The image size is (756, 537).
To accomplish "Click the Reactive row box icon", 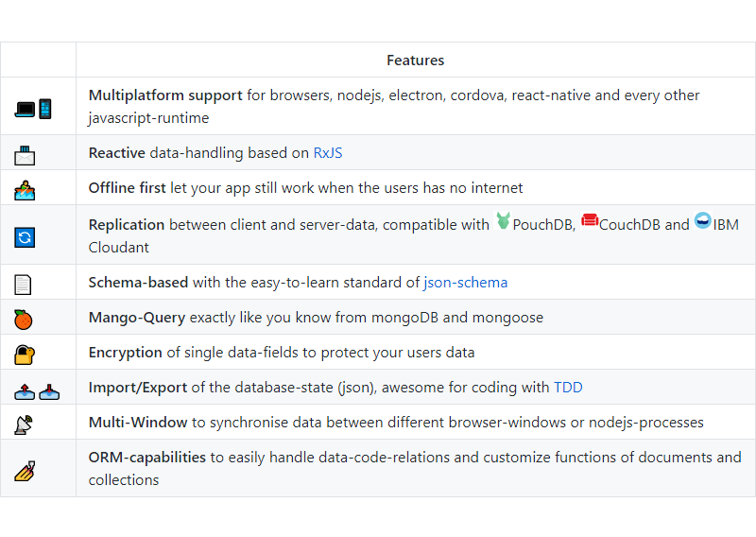I will click(25, 154).
